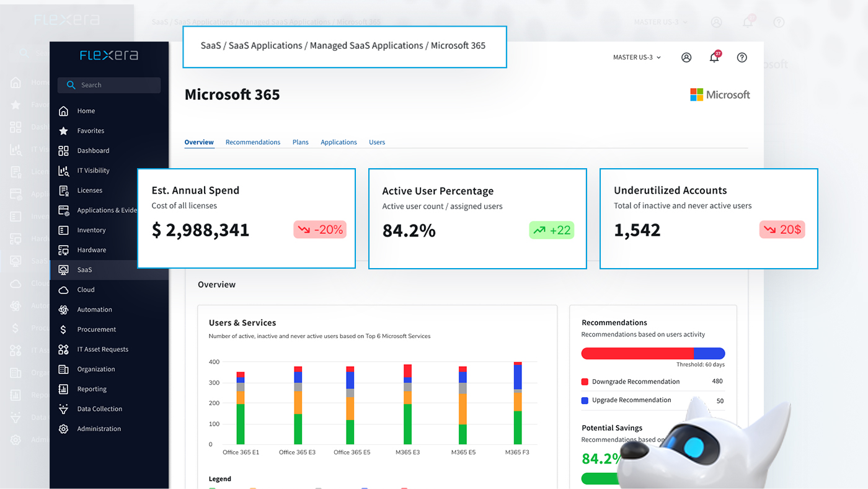
Task: Open Favorites using the star icon
Action: 63,131
